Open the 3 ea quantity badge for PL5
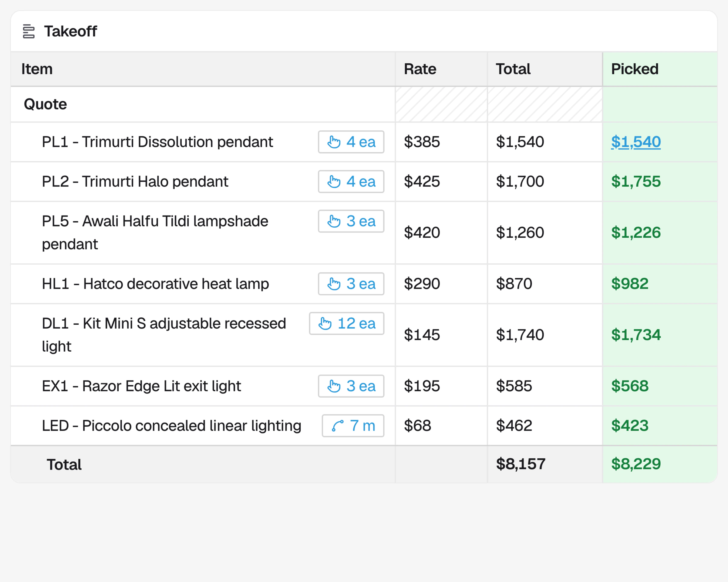The image size is (728, 582). tap(351, 221)
